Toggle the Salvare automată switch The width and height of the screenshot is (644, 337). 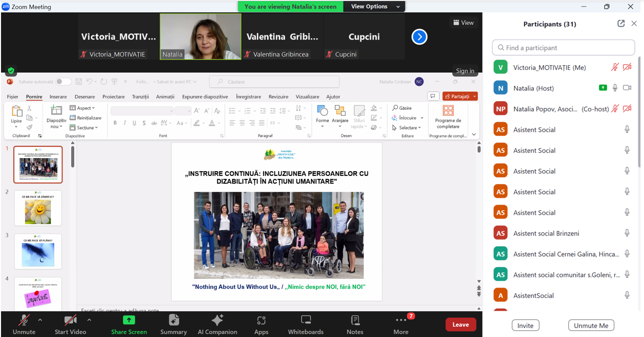pos(63,82)
